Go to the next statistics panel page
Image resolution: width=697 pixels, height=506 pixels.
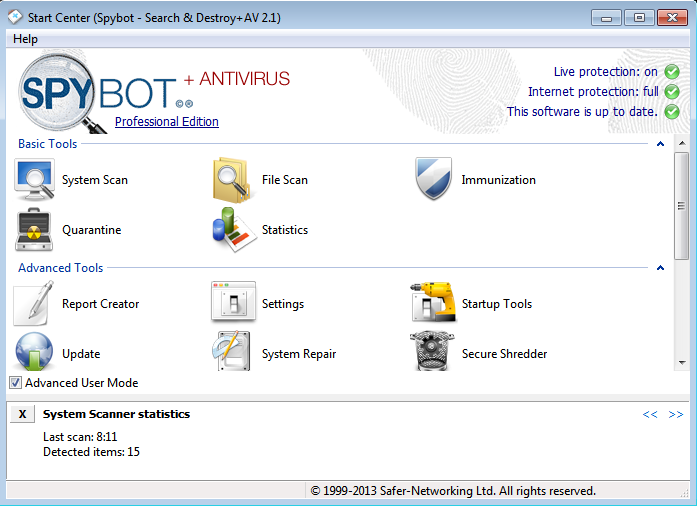click(676, 414)
